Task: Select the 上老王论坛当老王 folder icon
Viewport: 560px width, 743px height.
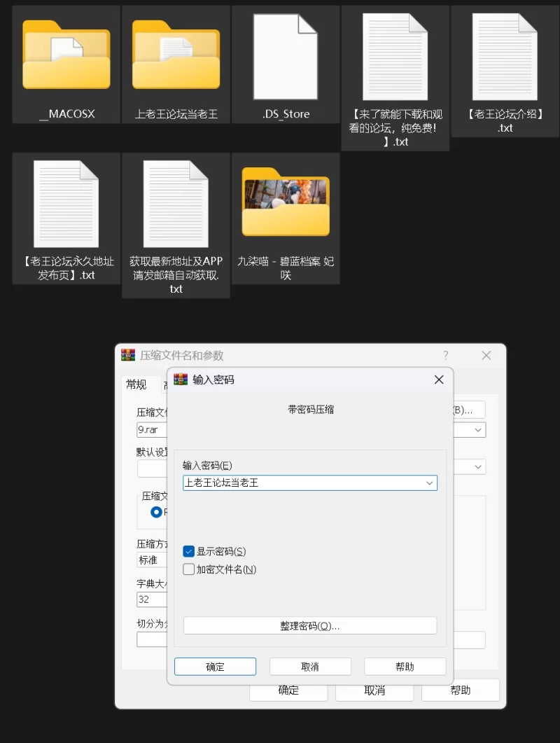Action: [x=176, y=55]
